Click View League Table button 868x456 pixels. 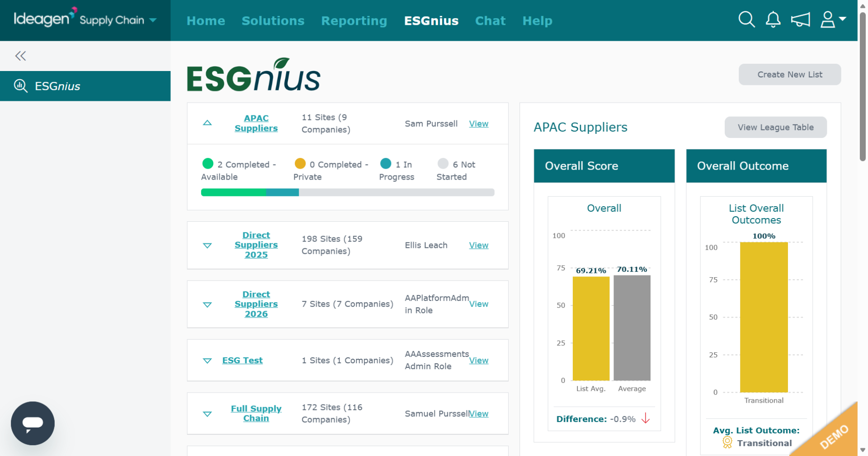pos(775,127)
